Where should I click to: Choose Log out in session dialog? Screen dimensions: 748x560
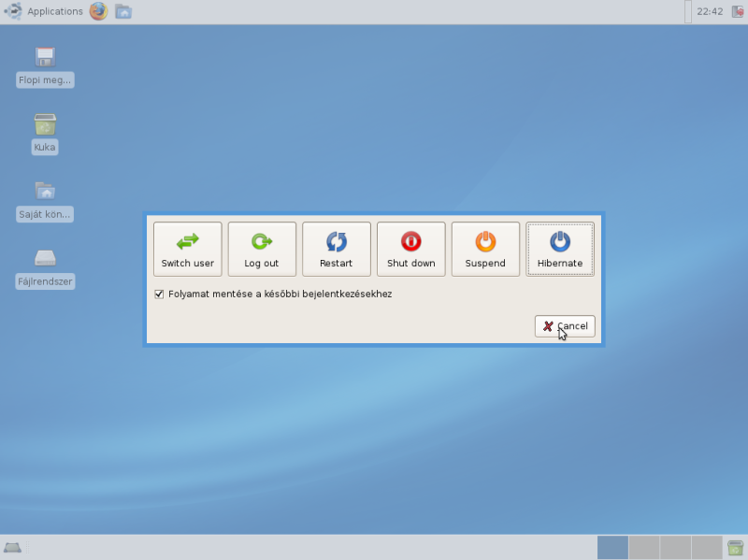point(262,249)
